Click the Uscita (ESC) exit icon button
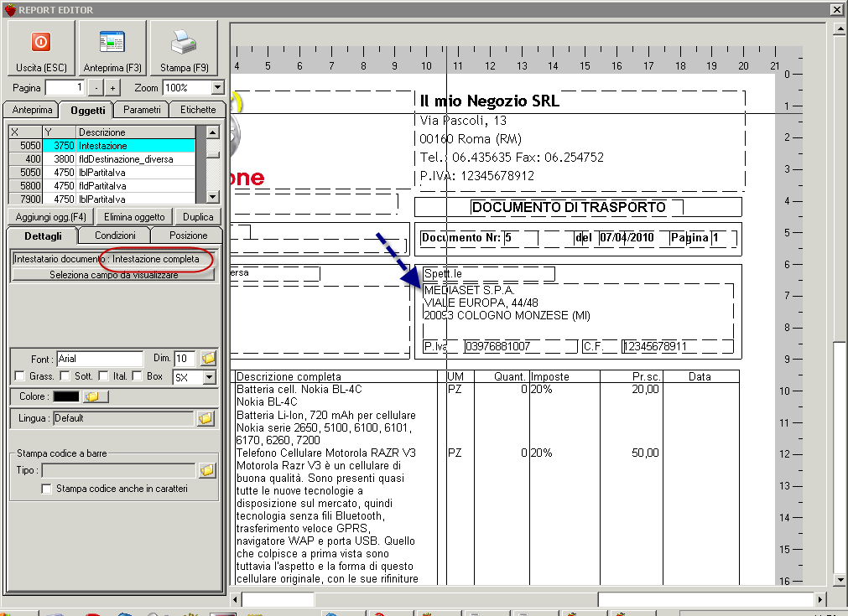The image size is (848, 616). coord(40,48)
